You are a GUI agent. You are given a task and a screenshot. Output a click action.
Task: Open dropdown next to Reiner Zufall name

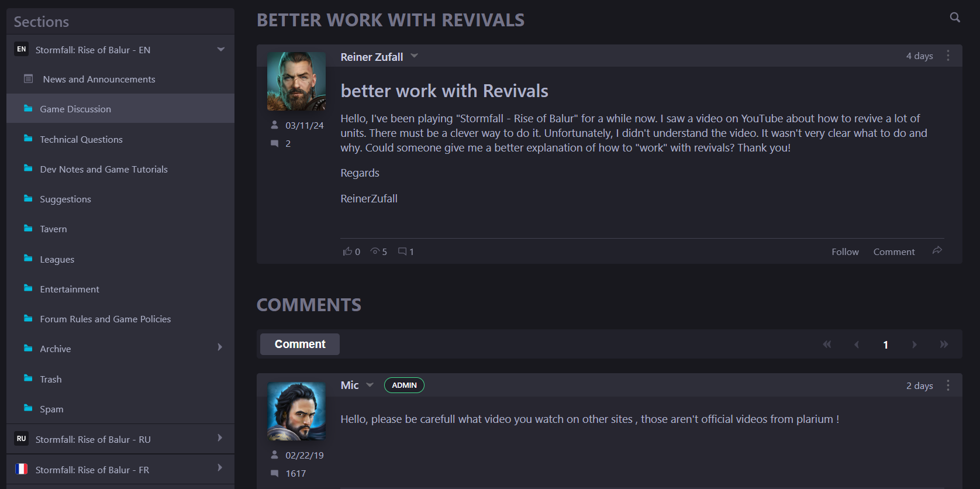tap(415, 56)
